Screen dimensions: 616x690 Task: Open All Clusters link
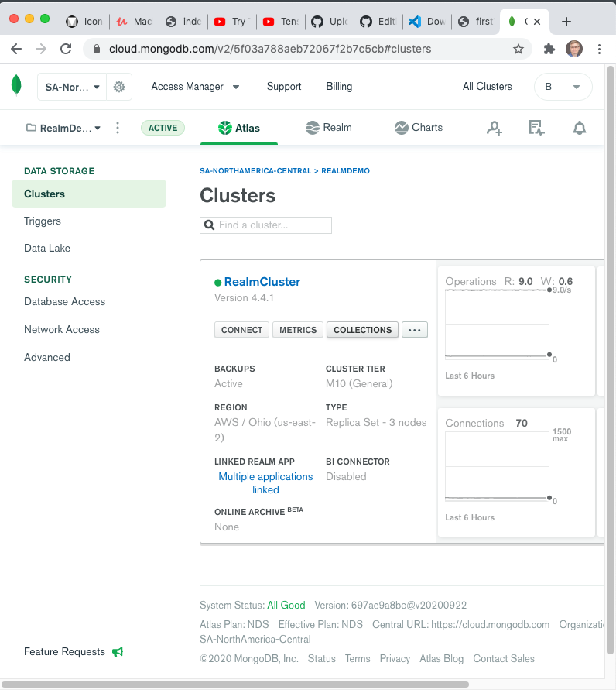tap(488, 87)
